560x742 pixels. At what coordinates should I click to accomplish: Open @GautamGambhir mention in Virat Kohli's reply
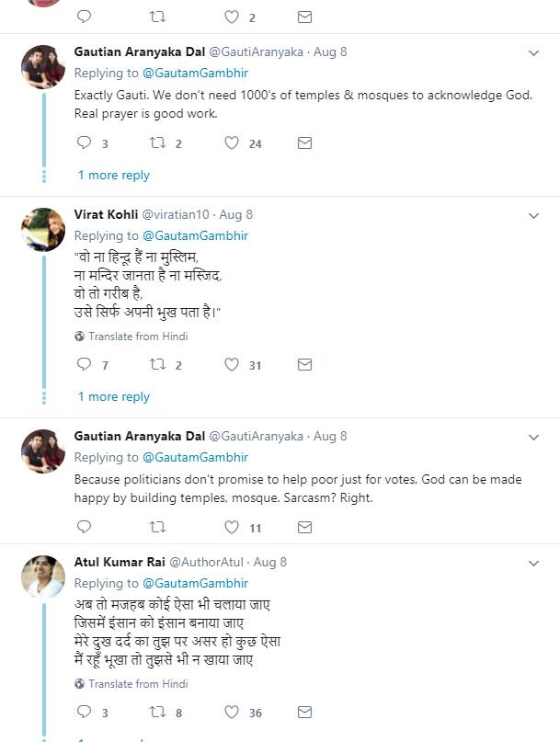coord(196,235)
